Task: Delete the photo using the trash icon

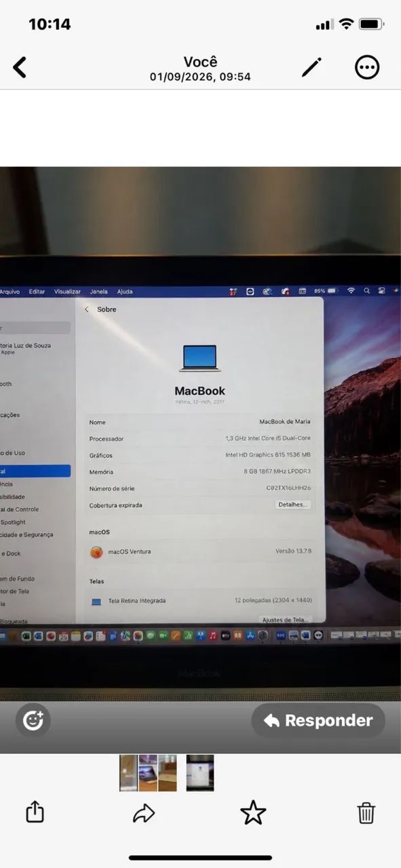Action: point(366,812)
